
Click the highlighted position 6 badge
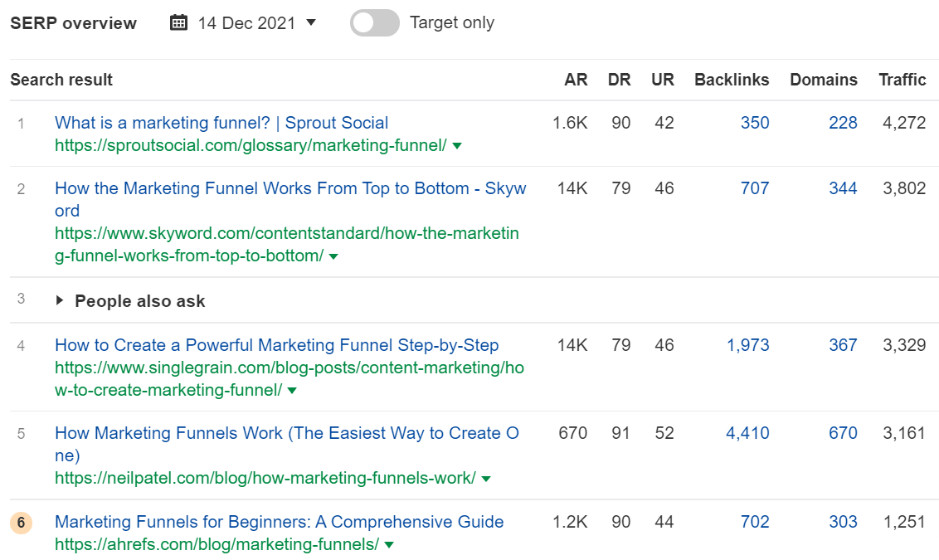pyautogui.click(x=21, y=523)
